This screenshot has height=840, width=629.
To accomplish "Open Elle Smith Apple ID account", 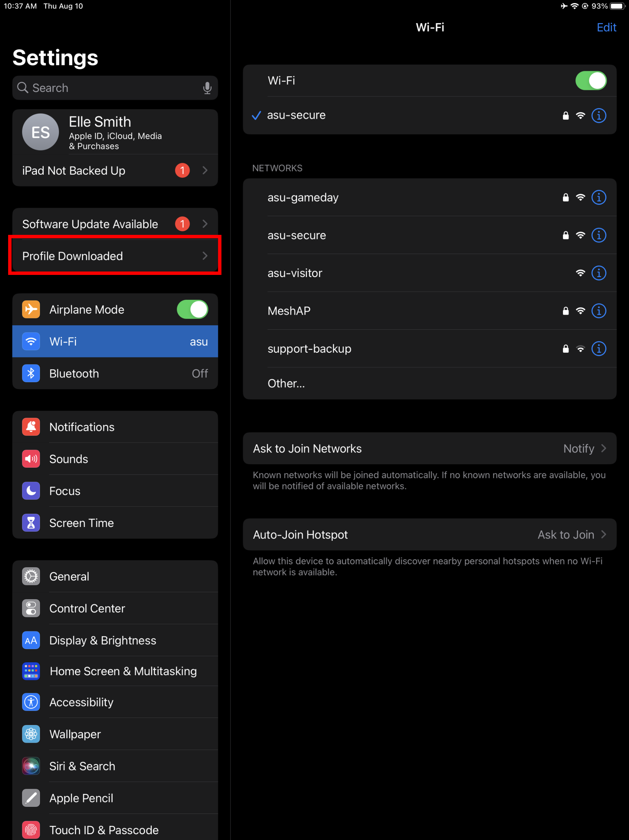I will coord(115,132).
